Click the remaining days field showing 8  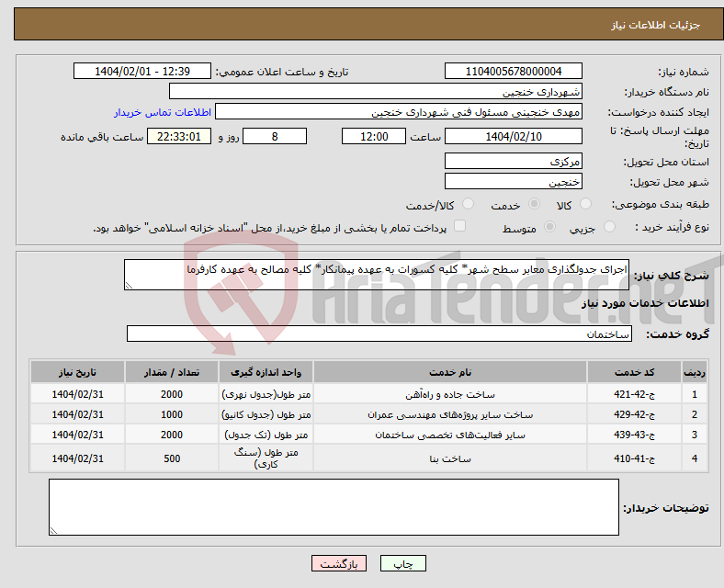[275, 136]
